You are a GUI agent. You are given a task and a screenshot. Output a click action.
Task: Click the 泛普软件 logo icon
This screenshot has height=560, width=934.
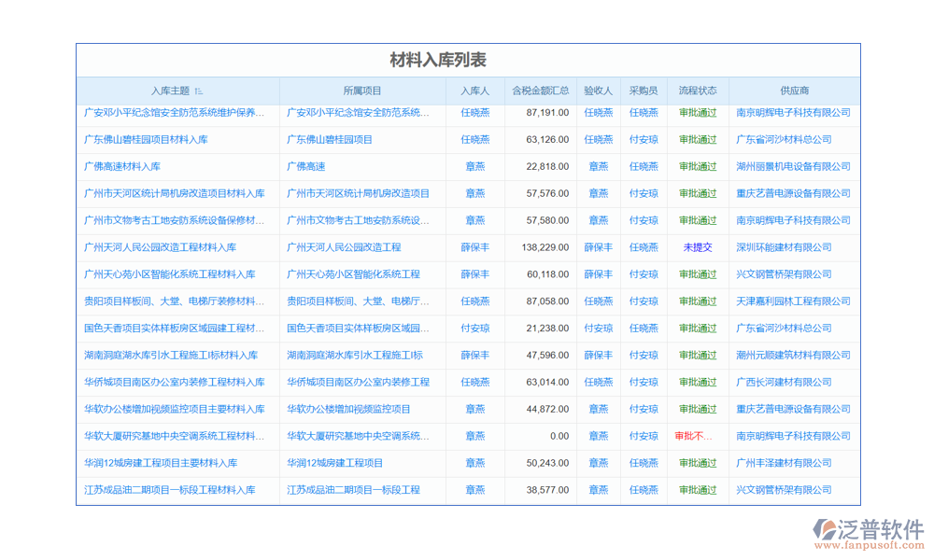pos(826,533)
